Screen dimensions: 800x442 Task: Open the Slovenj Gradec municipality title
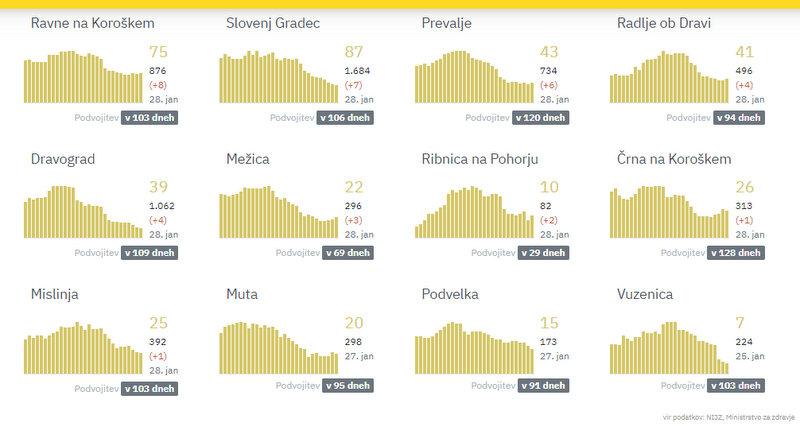pyautogui.click(x=273, y=23)
